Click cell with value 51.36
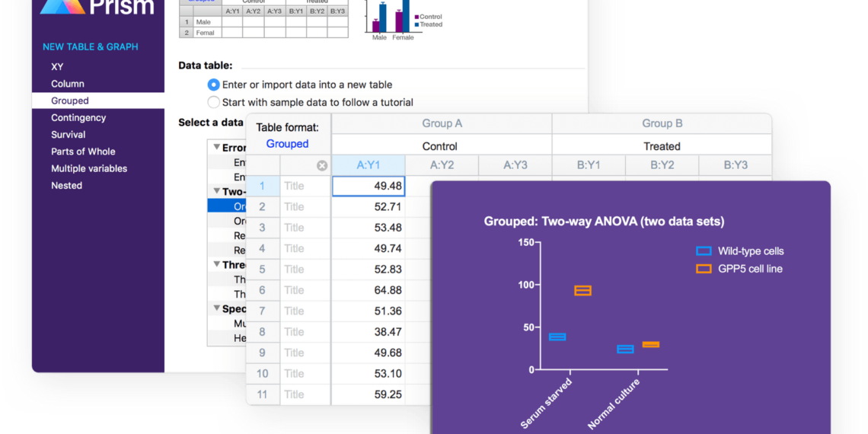Viewport: 868px width, 434px height. tap(368, 311)
